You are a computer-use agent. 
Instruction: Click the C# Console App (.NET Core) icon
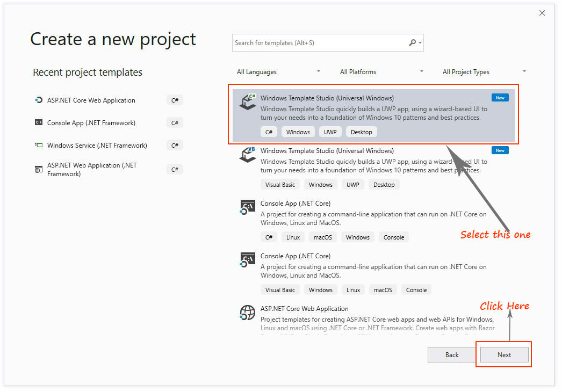248,207
